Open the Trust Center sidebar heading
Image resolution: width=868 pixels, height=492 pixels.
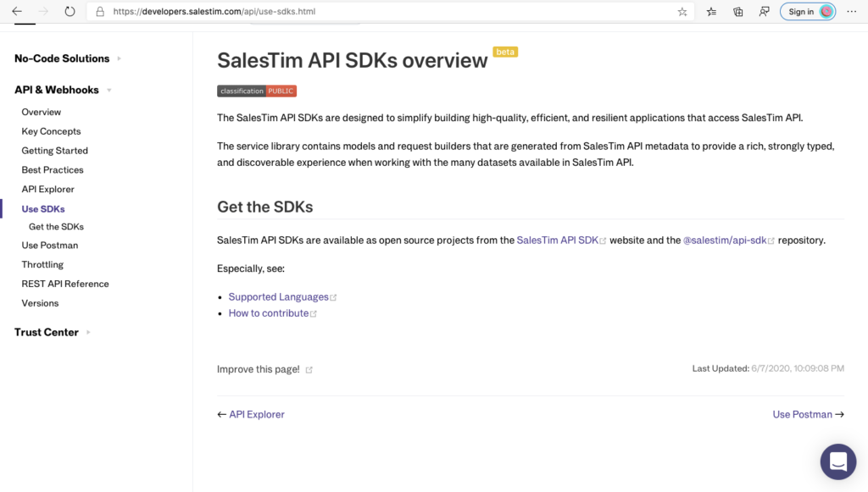[x=47, y=332]
